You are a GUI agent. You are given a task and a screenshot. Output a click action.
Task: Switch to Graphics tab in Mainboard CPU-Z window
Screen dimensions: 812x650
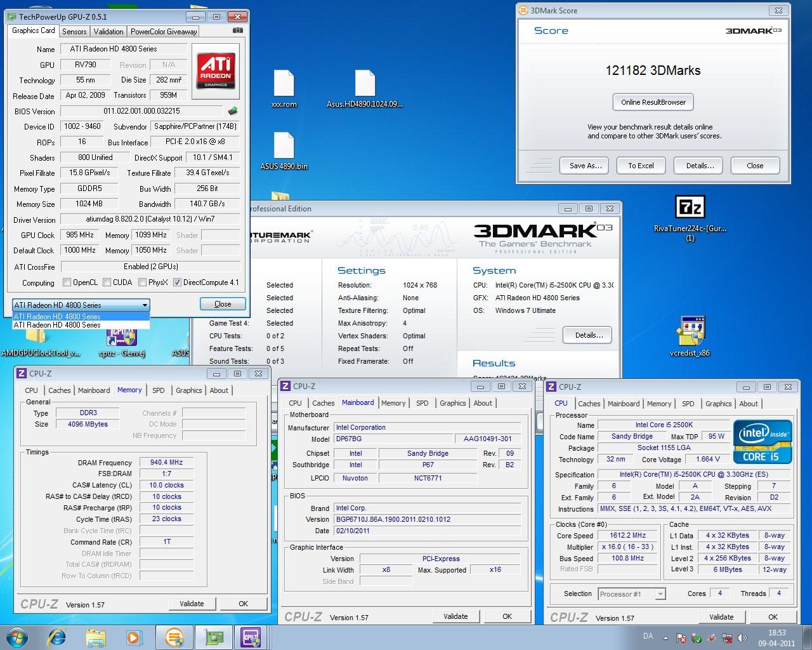(x=453, y=403)
